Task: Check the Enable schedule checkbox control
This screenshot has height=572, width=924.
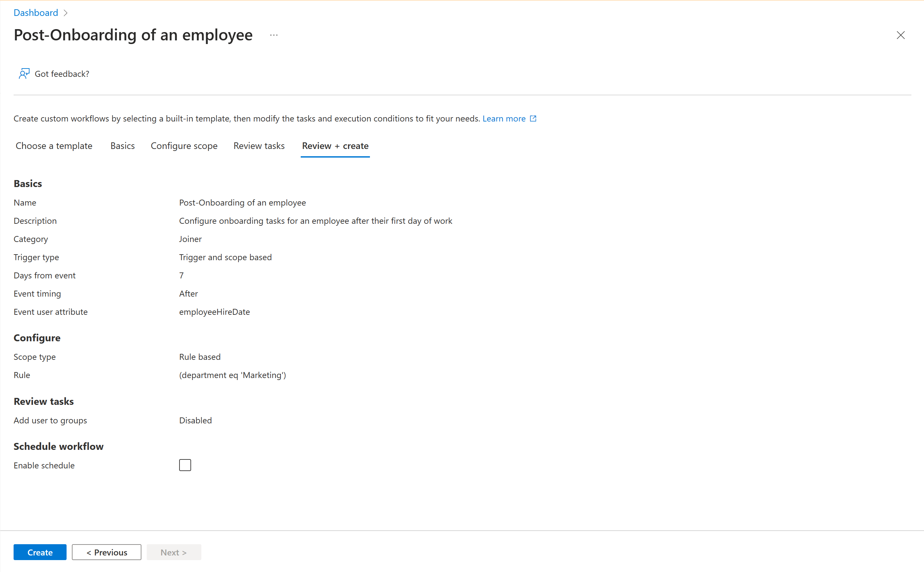Action: point(185,465)
